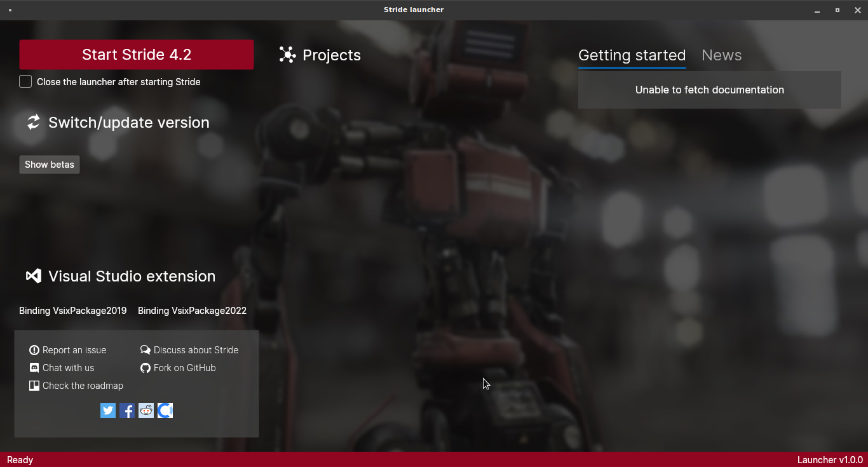Open the Open Collective icon
The width and height of the screenshot is (868, 467).
tap(165, 410)
